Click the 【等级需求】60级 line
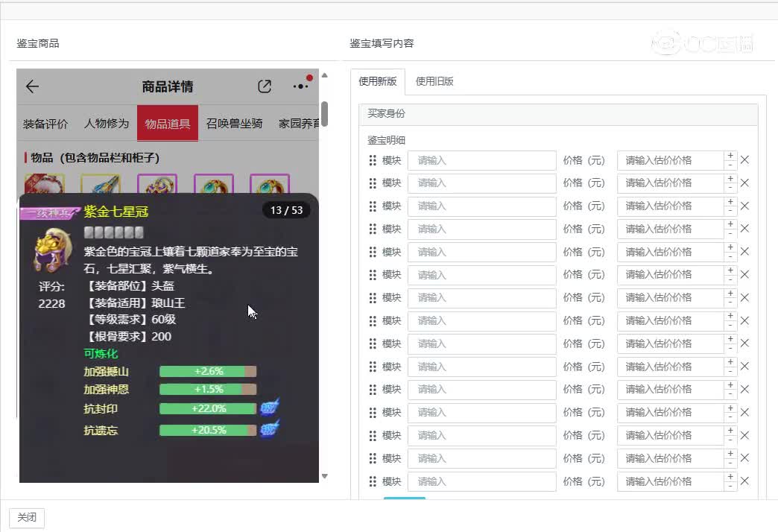The height and width of the screenshot is (532, 778). pos(130,319)
